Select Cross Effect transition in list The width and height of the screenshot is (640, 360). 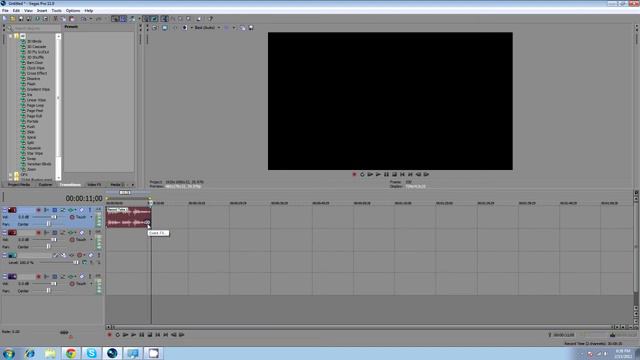(x=37, y=73)
